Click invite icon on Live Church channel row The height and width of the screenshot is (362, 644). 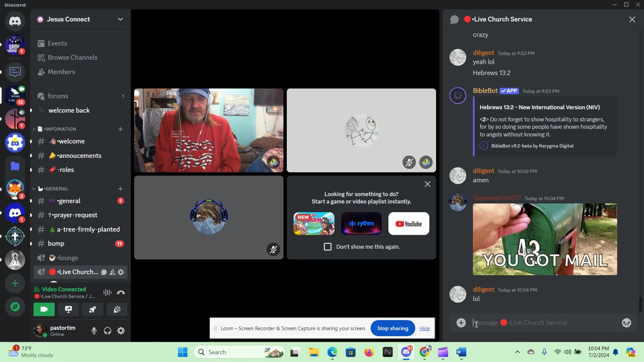[x=112, y=272]
